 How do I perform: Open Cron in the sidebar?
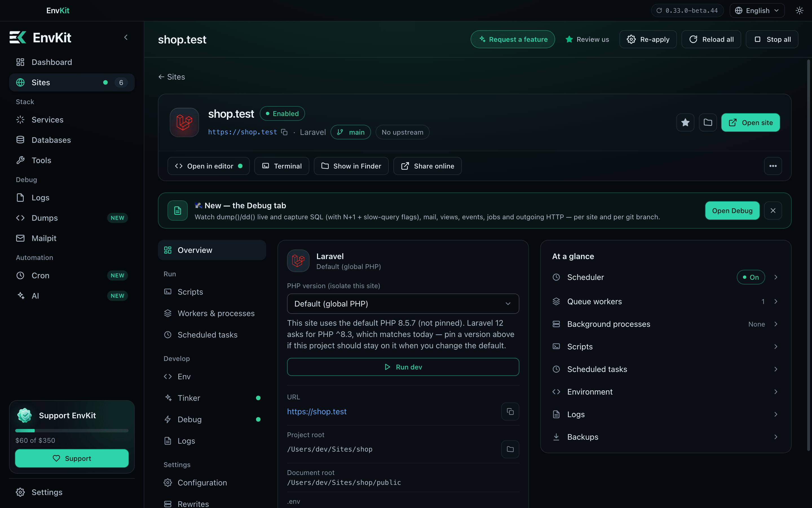[x=72, y=275]
